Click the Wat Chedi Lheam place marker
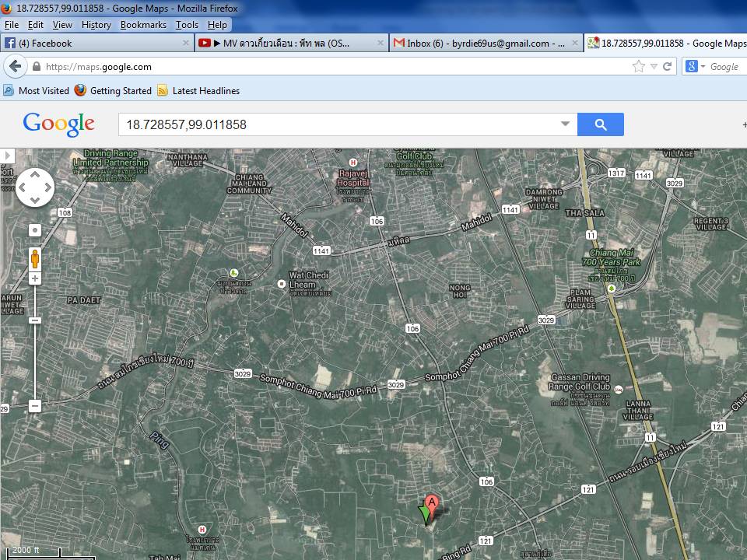 click(x=282, y=284)
